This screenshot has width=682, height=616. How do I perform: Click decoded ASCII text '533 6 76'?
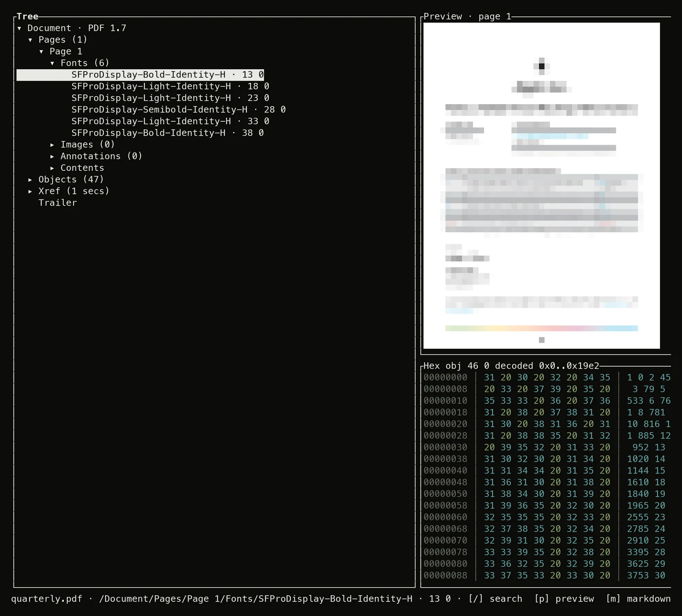649,401
